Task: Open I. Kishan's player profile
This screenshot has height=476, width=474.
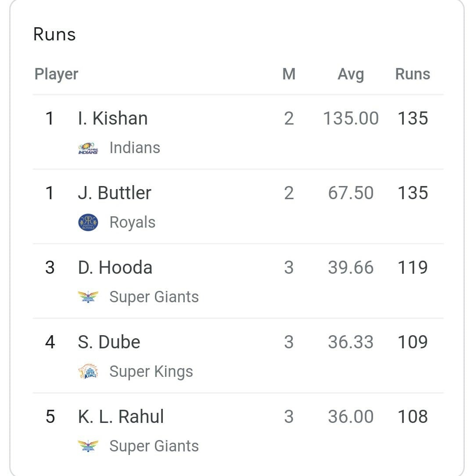Action: (112, 118)
